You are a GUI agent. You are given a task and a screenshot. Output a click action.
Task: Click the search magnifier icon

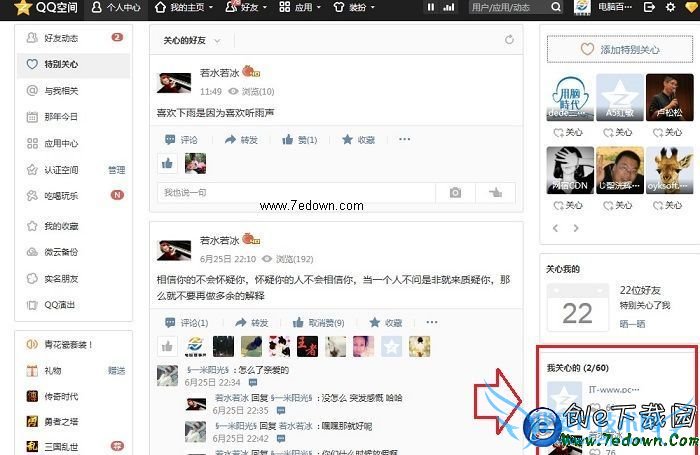click(556, 8)
